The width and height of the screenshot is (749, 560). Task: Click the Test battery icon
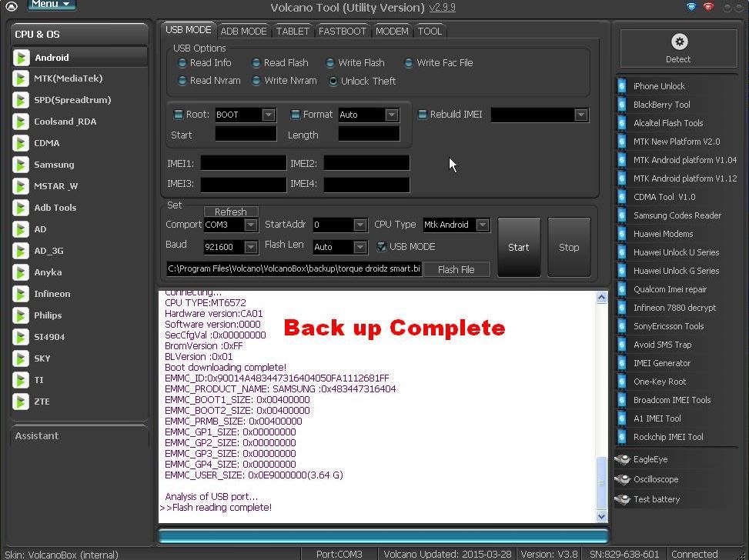point(623,499)
